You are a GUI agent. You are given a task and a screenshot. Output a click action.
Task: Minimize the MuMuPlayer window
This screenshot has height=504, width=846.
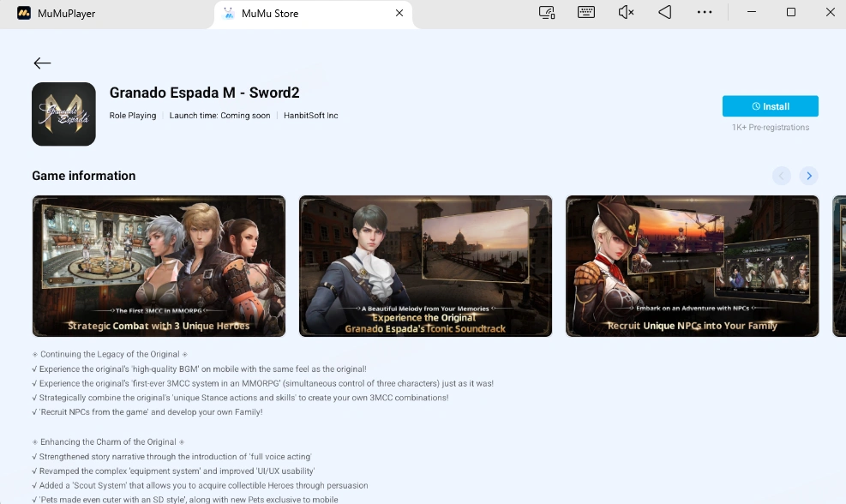751,12
